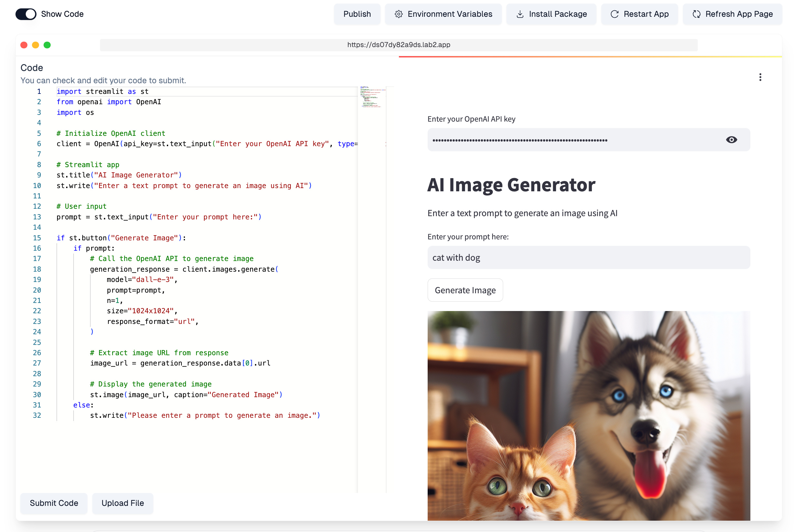Click the Upload File button
This screenshot has height=532, width=803.
point(123,504)
